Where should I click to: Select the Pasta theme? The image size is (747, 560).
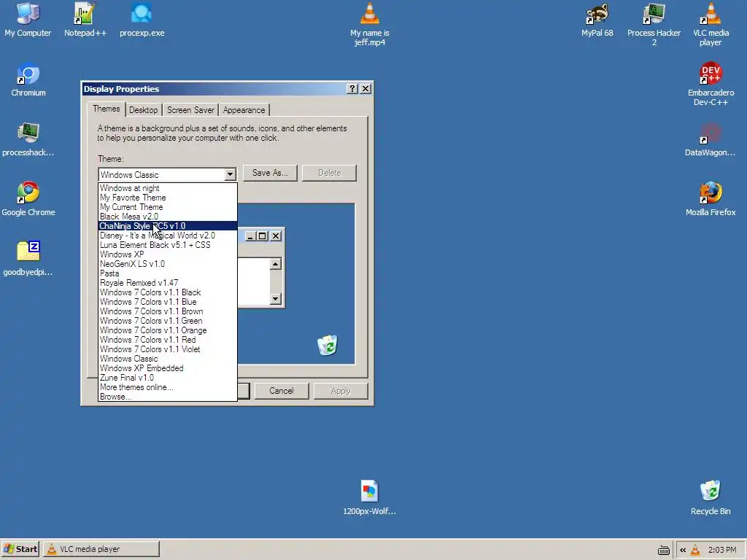point(168,273)
